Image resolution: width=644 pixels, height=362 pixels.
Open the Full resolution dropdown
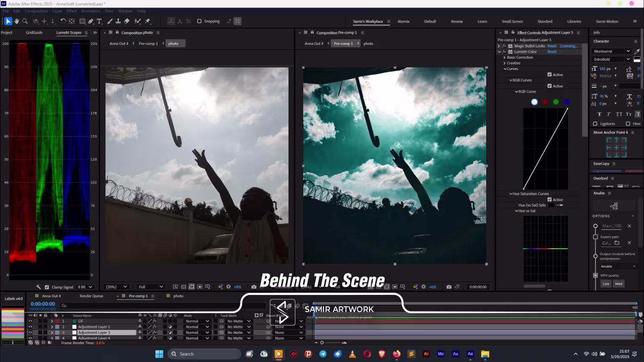pos(151,287)
